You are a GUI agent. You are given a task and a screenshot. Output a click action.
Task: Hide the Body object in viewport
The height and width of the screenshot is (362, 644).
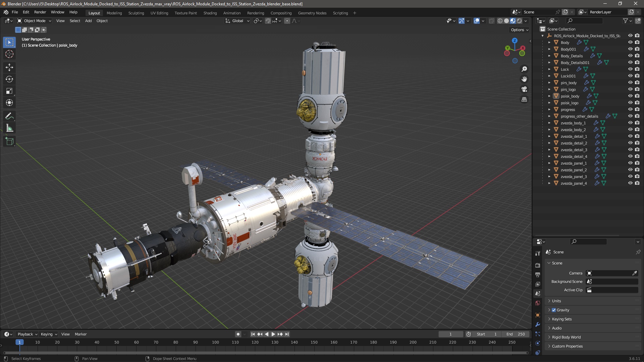[630, 42]
